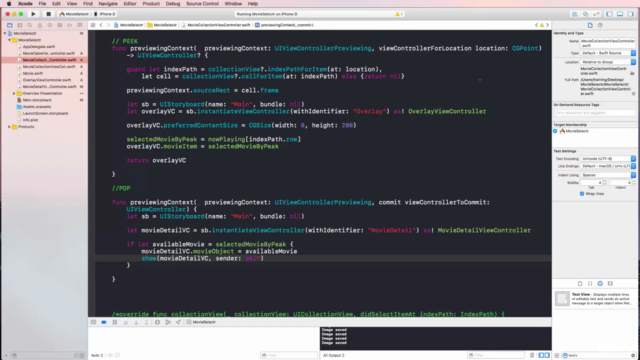
Task: Open the Project navigator icon
Action: tap(10, 25)
